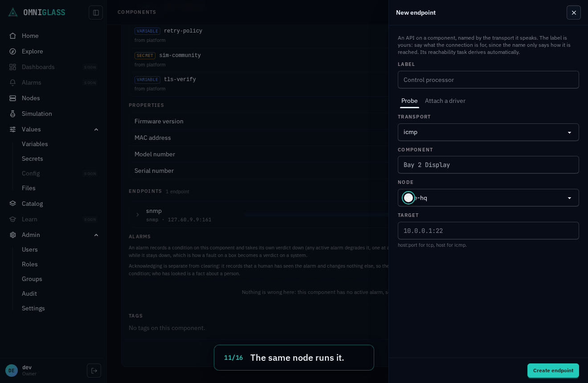Open Nodes via its server icon
This screenshot has width=588, height=383.
point(13,98)
